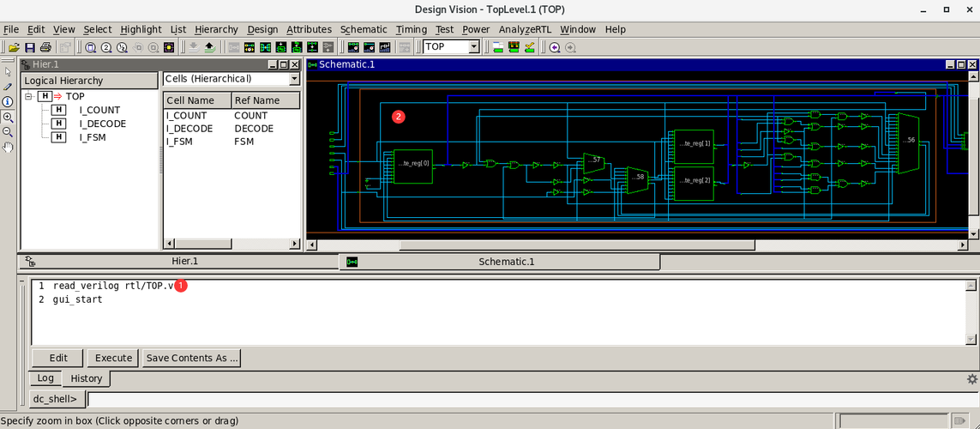Screen dimensions: 980x429
Task: Click the H icon beside I_FSM
Action: click(x=59, y=137)
